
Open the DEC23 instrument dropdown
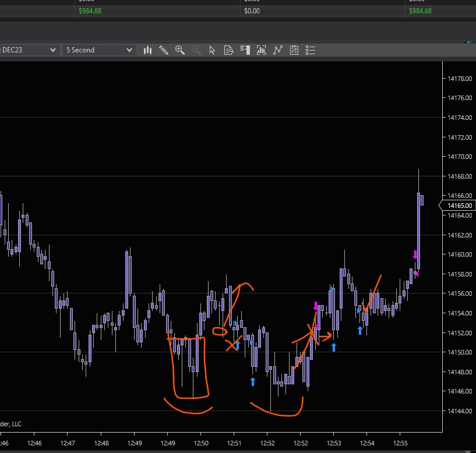29,50
